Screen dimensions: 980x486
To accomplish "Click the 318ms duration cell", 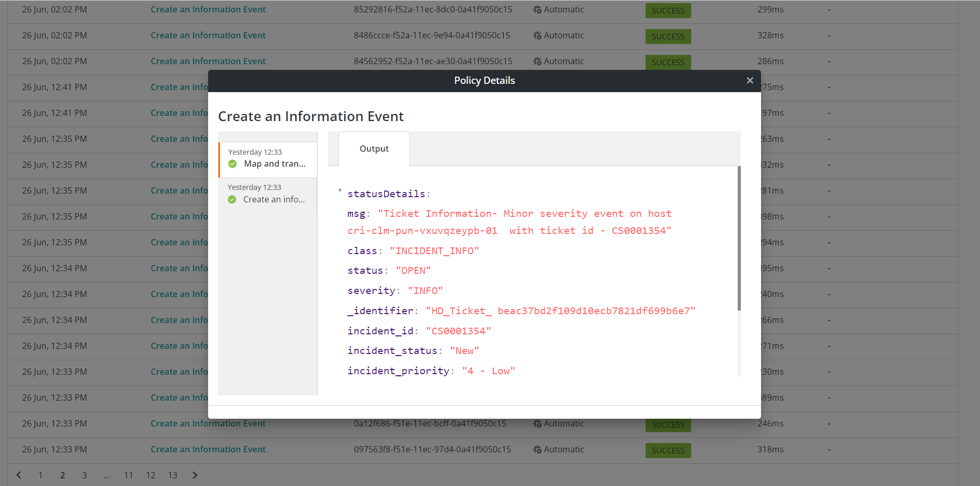I will (x=770, y=449).
